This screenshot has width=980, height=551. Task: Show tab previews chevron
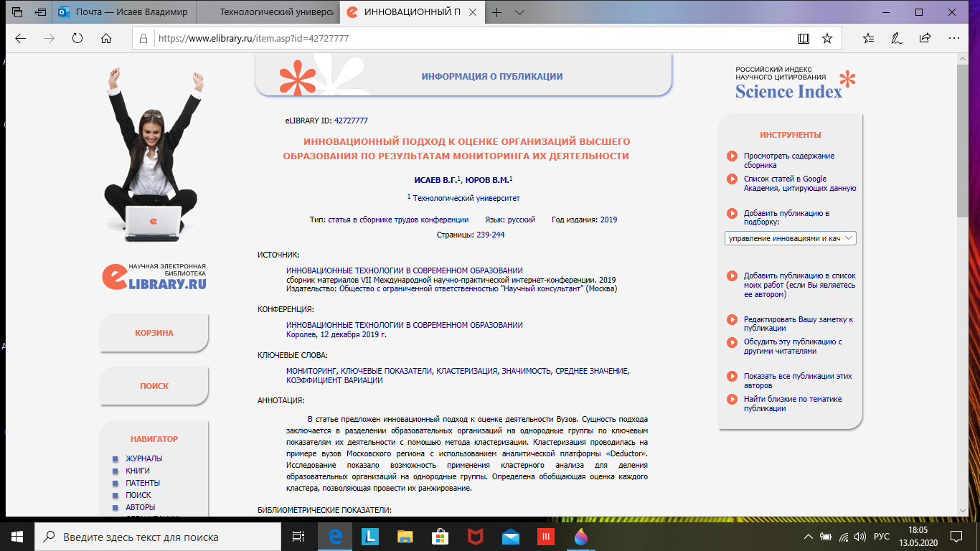pyautogui.click(x=520, y=12)
